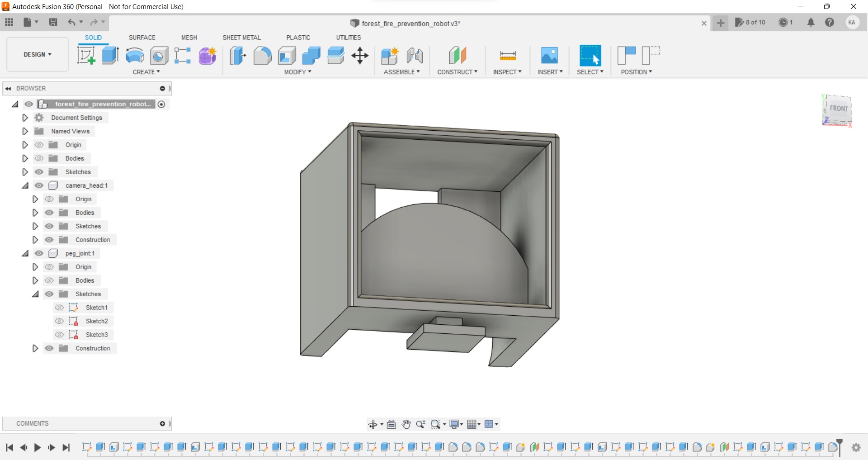Screen dimensions: 868x460
Task: Activate the Select tool icon
Action: 590,56
